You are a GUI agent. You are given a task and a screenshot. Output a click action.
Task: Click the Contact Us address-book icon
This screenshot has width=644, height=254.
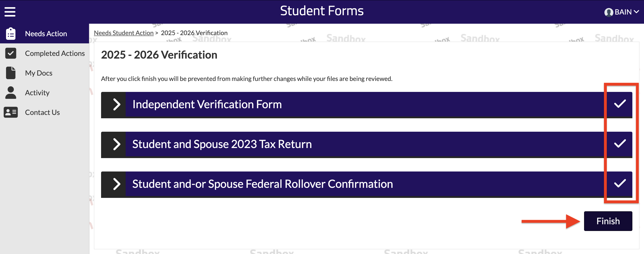[11, 112]
